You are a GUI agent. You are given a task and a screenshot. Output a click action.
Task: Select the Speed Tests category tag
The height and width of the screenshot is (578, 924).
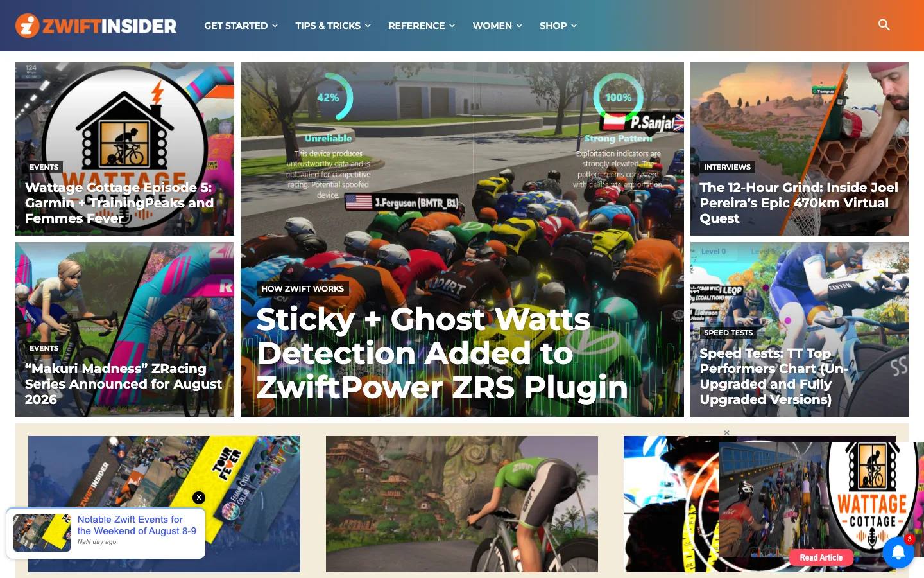728,333
